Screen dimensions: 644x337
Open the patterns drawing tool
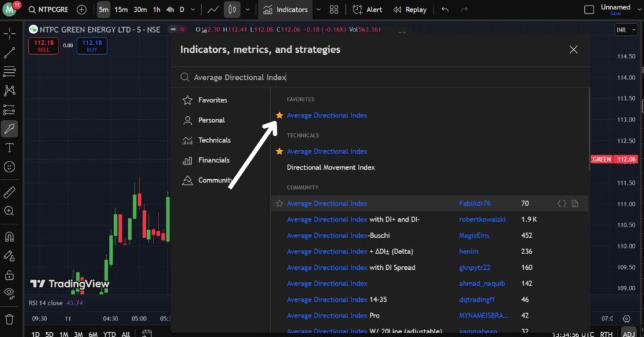pos(9,91)
